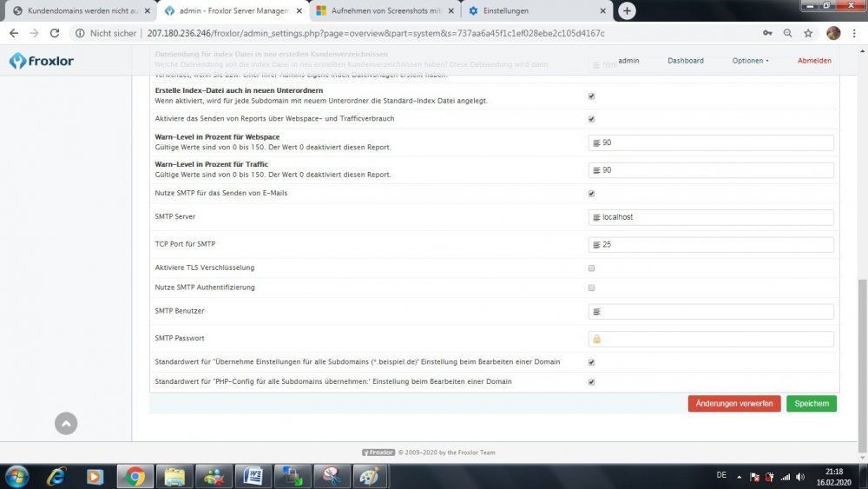Viewport: 868px width, 489px height.
Task: Open the Dashboard menu item
Action: (685, 61)
